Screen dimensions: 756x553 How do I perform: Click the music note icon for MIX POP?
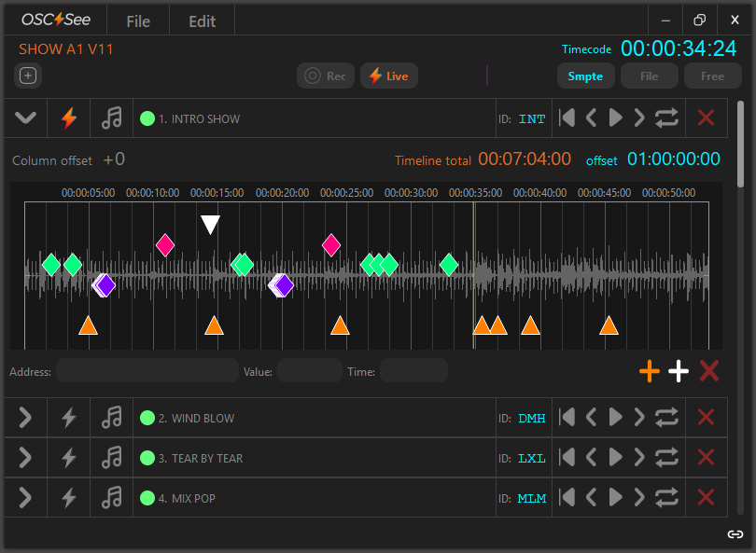pyautogui.click(x=112, y=498)
